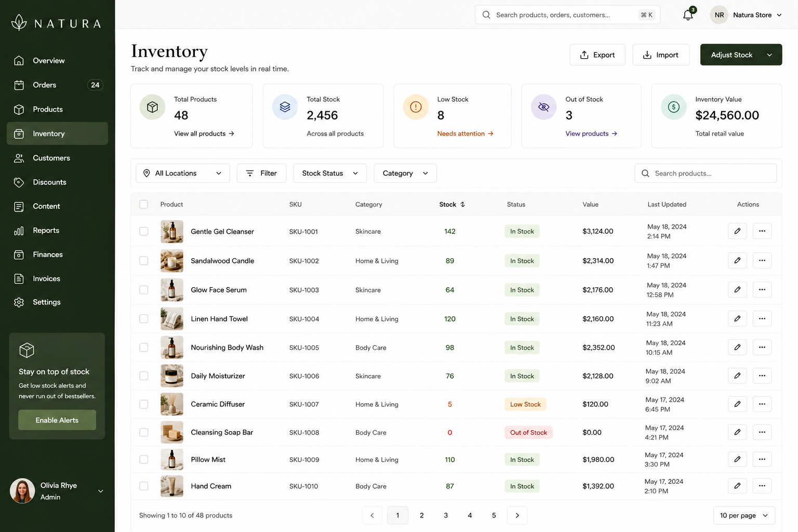Click the Import button
This screenshot has height=532, width=798.
click(x=661, y=55)
